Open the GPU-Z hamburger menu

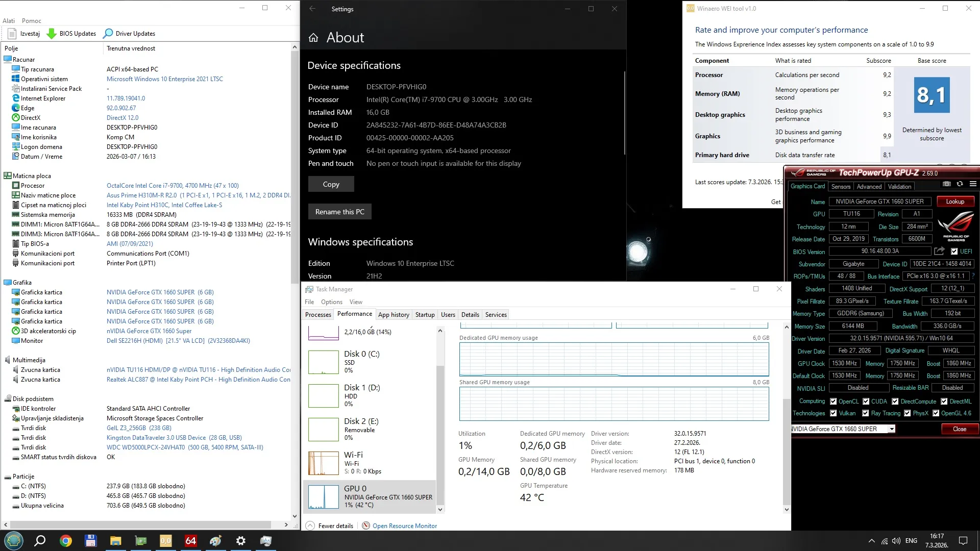click(x=973, y=184)
